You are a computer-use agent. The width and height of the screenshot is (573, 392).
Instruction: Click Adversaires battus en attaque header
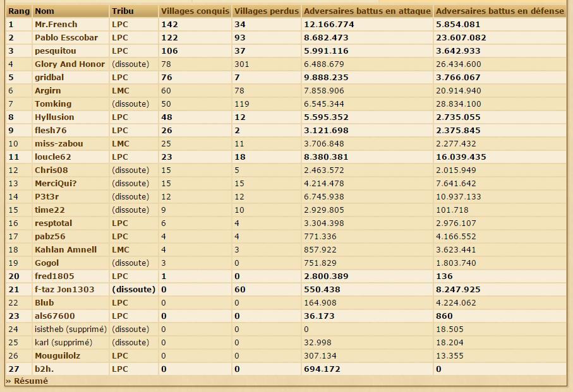(x=367, y=11)
